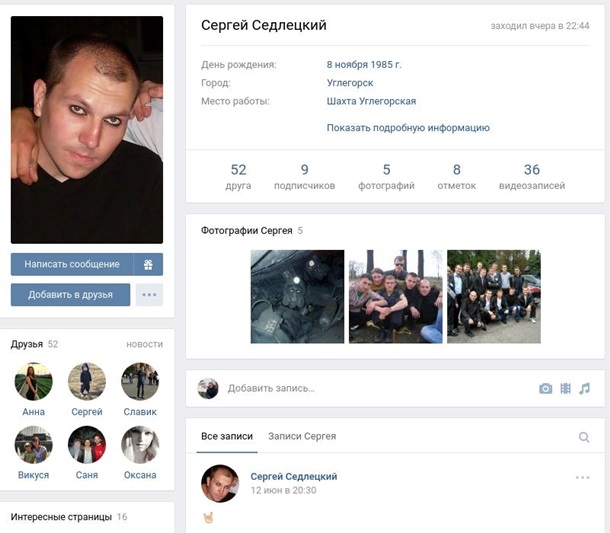Open the Углегорск city link
The image size is (610, 533).
click(350, 83)
